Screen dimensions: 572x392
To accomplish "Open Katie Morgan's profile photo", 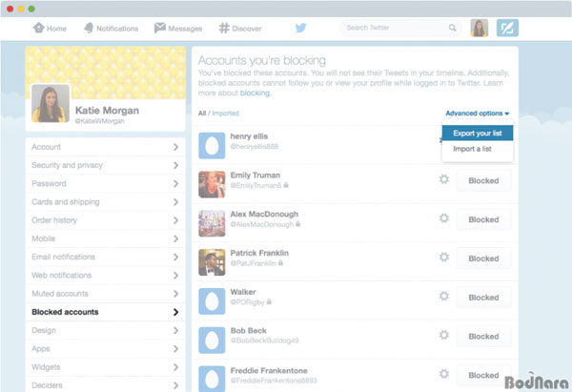I will pos(51,103).
